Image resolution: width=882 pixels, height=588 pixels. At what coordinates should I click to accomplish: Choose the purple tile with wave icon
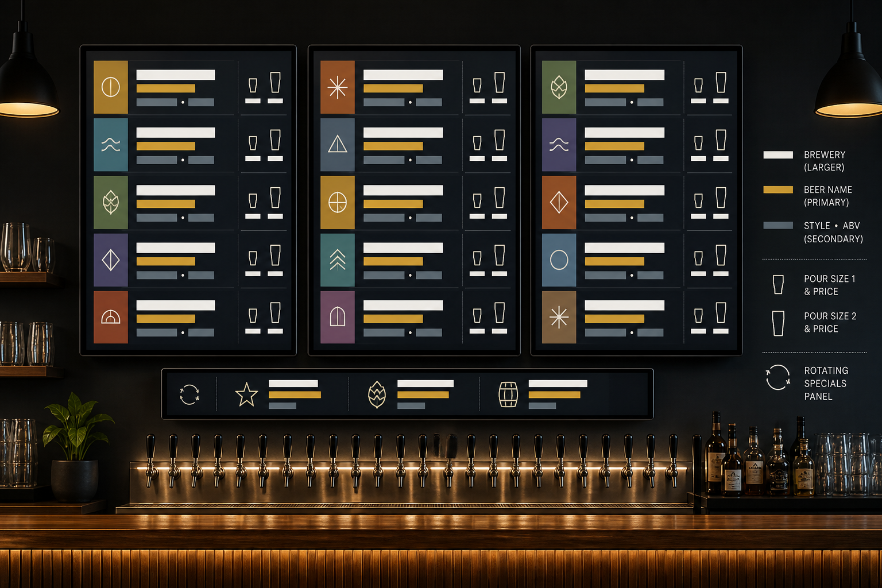(x=559, y=145)
